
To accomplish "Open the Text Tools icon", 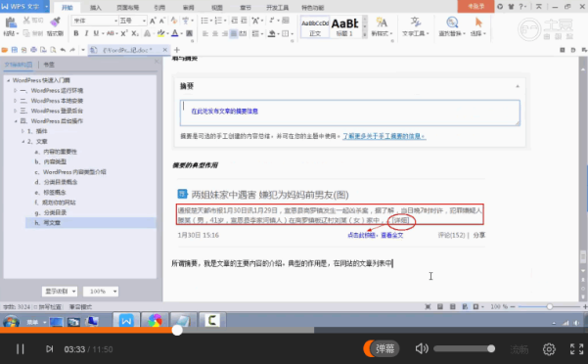I will click(x=415, y=23).
